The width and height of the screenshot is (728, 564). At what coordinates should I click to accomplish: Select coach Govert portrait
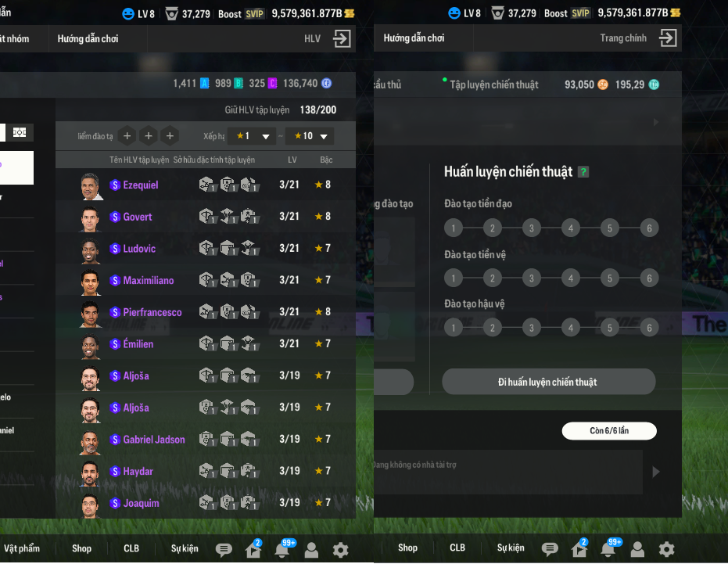pyautogui.click(x=90, y=218)
